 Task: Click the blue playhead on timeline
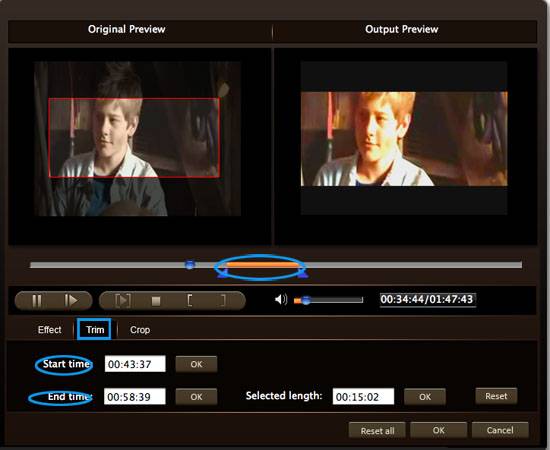[190, 265]
